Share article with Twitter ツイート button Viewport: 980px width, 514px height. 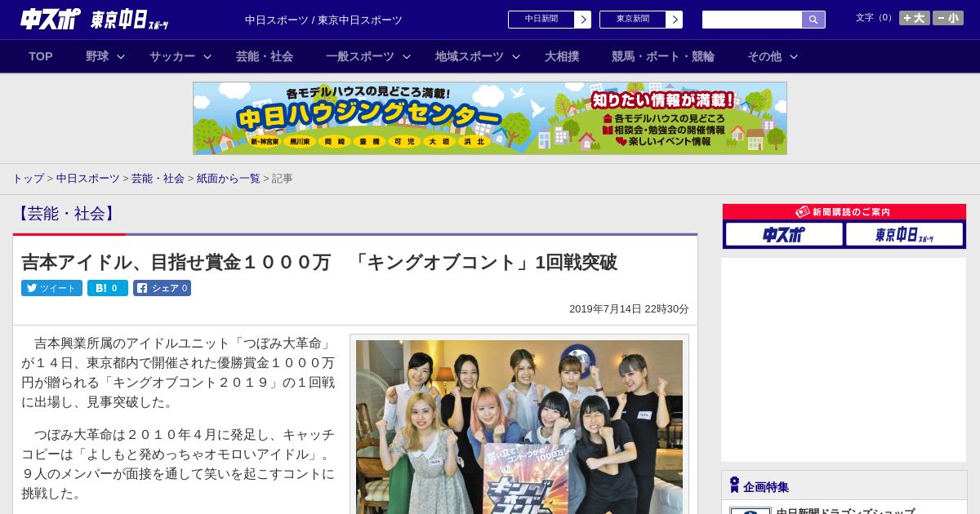coord(51,288)
